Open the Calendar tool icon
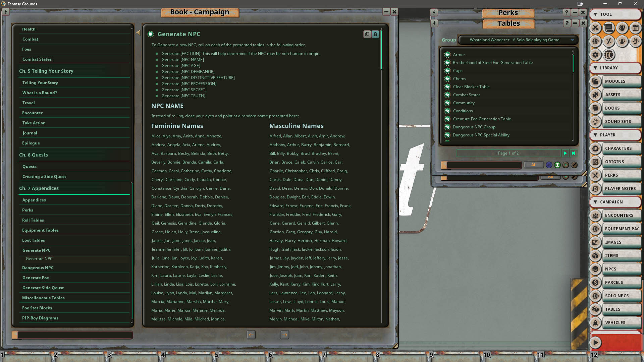 (x=635, y=28)
